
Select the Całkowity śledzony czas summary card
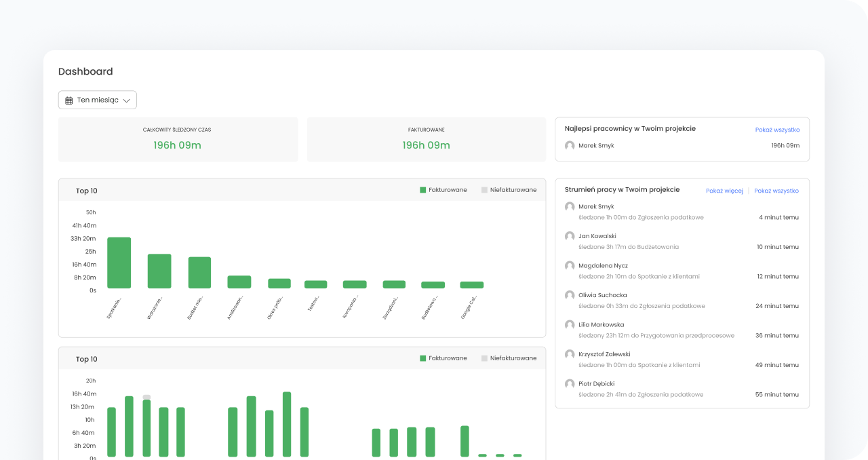178,139
